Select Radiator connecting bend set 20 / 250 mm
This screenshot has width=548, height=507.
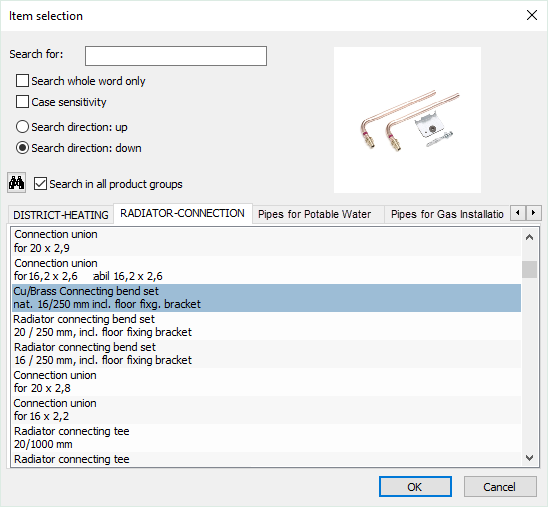point(266,326)
